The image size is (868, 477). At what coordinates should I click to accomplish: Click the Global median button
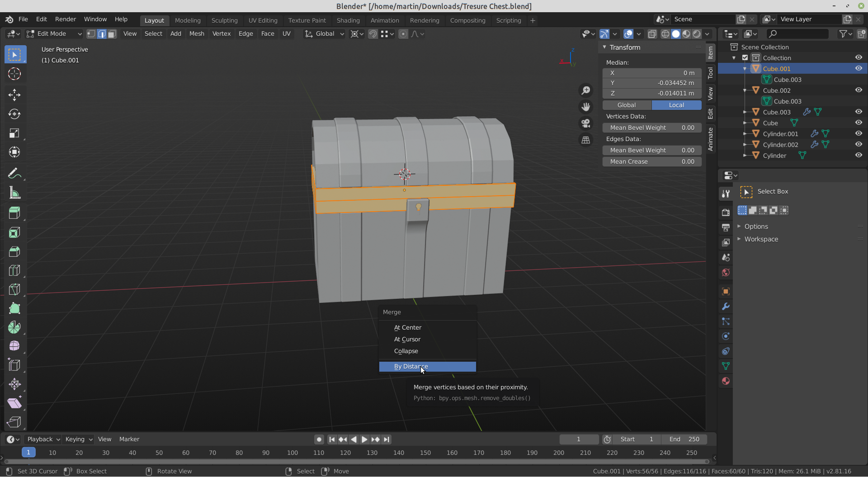click(x=627, y=105)
